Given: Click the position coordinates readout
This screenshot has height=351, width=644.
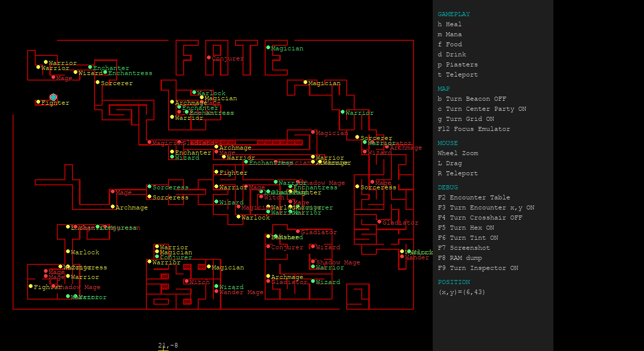Looking at the screenshot, I should [x=461, y=292].
